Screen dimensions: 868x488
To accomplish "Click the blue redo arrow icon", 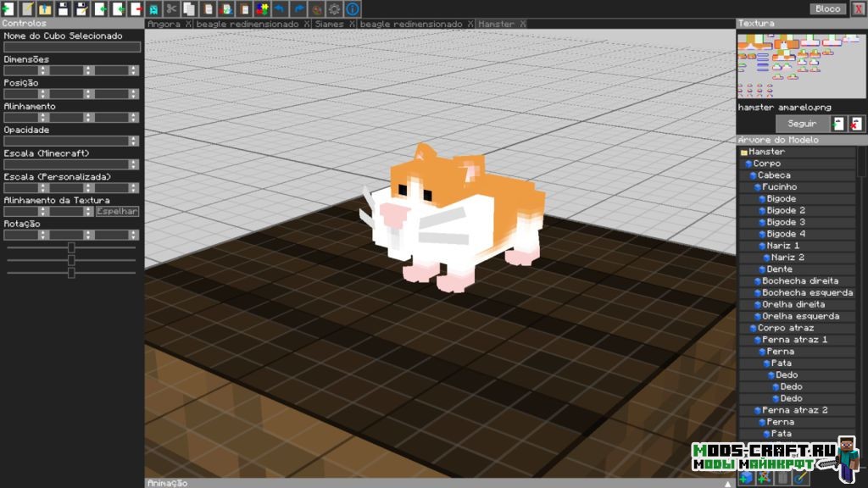I will click(x=298, y=9).
